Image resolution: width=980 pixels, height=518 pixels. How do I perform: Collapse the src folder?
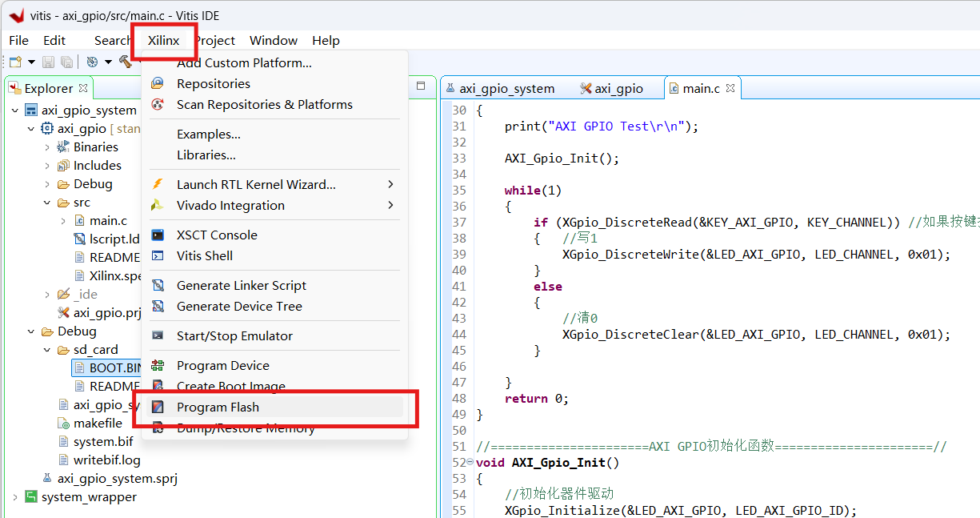(x=47, y=203)
